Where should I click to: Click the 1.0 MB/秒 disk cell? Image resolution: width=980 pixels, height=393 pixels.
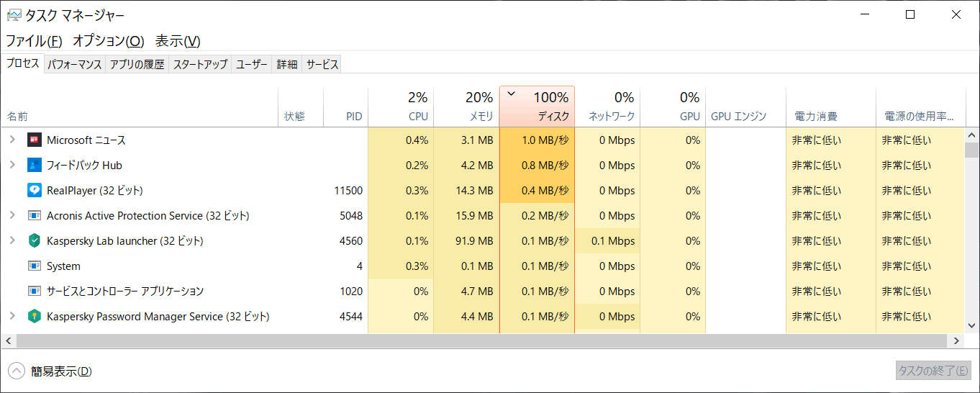537,140
